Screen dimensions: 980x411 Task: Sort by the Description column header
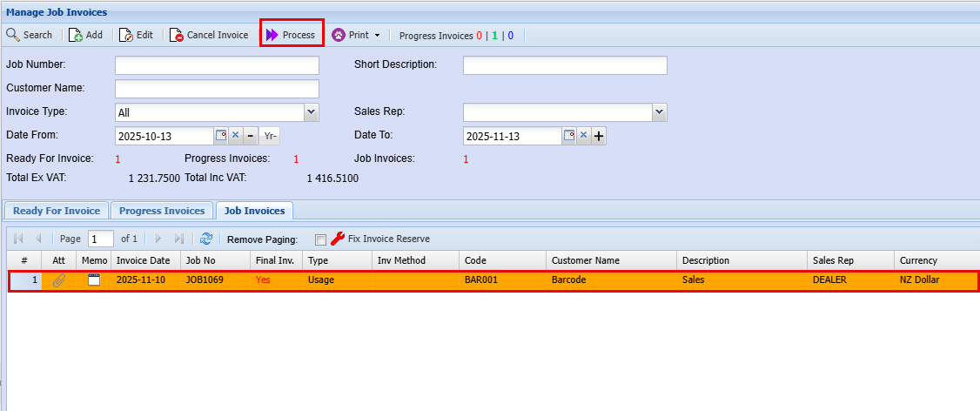tap(742, 260)
